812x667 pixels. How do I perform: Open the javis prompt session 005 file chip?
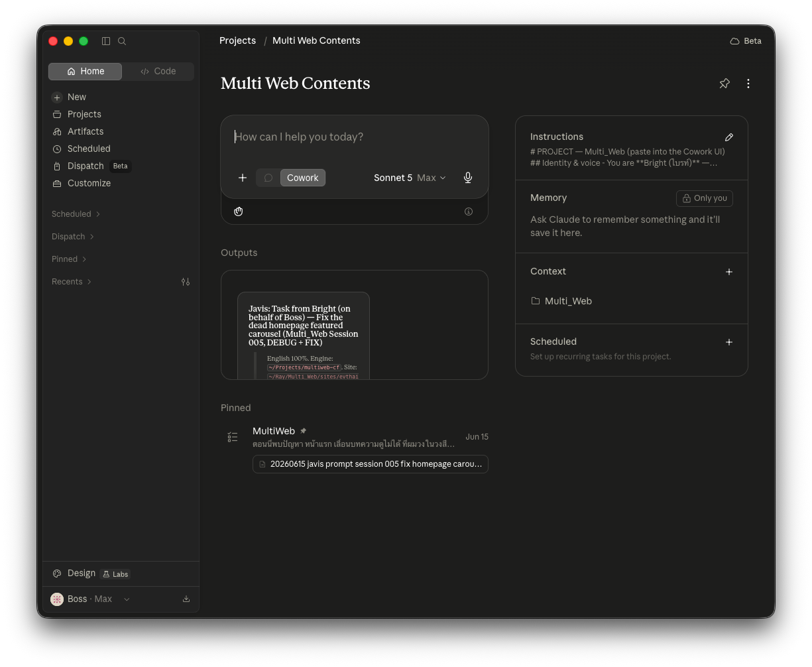tap(371, 464)
